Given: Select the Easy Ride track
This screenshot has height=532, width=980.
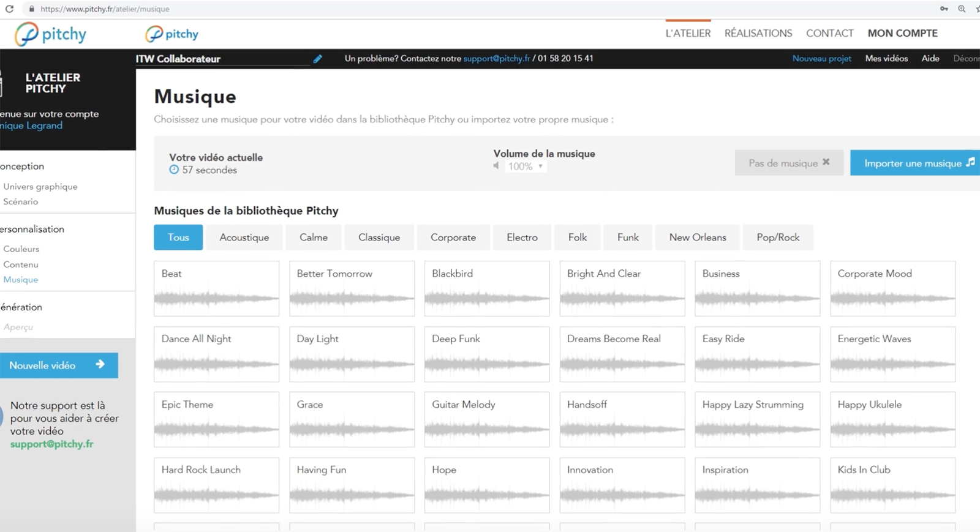Looking at the screenshot, I should tap(757, 354).
